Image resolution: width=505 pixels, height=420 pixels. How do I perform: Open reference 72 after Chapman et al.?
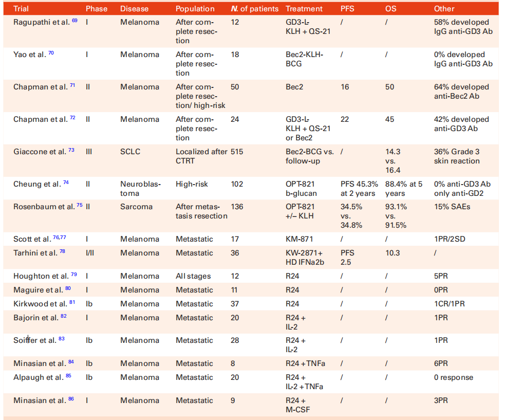point(72,118)
